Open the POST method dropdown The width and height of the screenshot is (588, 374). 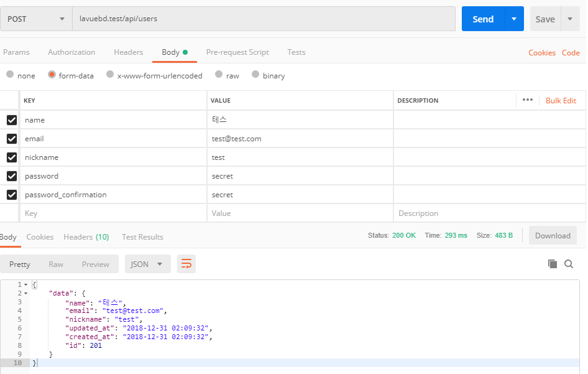coord(36,19)
